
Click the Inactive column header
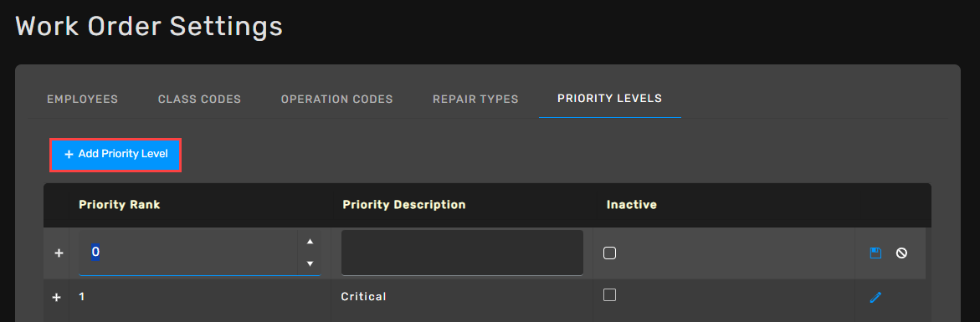(631, 205)
